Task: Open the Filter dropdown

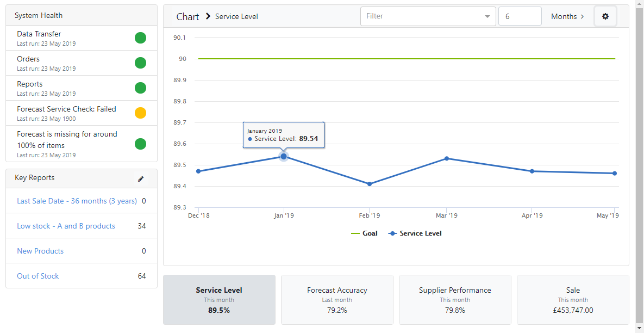Action: [x=428, y=16]
